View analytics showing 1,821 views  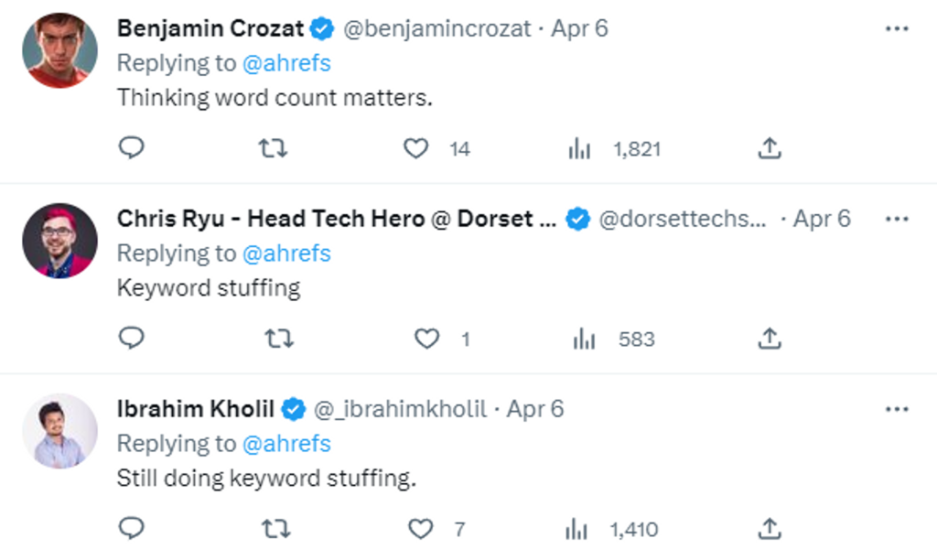[x=579, y=149]
